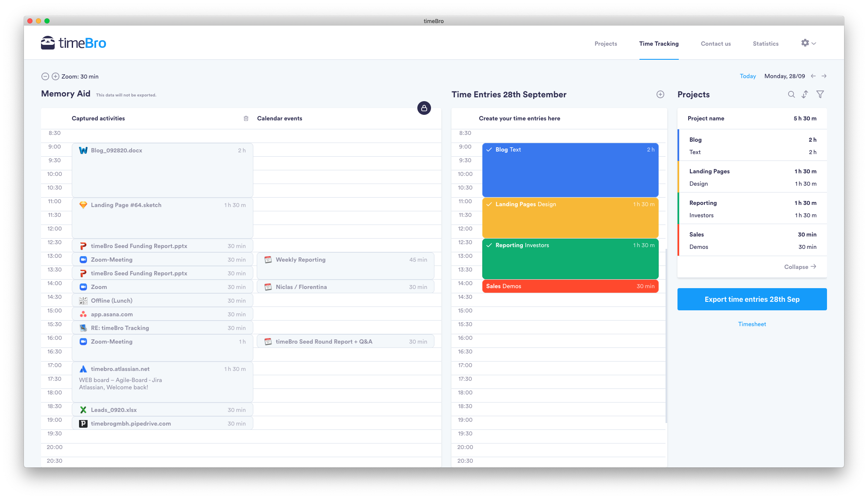Click Export time entries 28th Sep button
The width and height of the screenshot is (868, 499).
click(752, 299)
